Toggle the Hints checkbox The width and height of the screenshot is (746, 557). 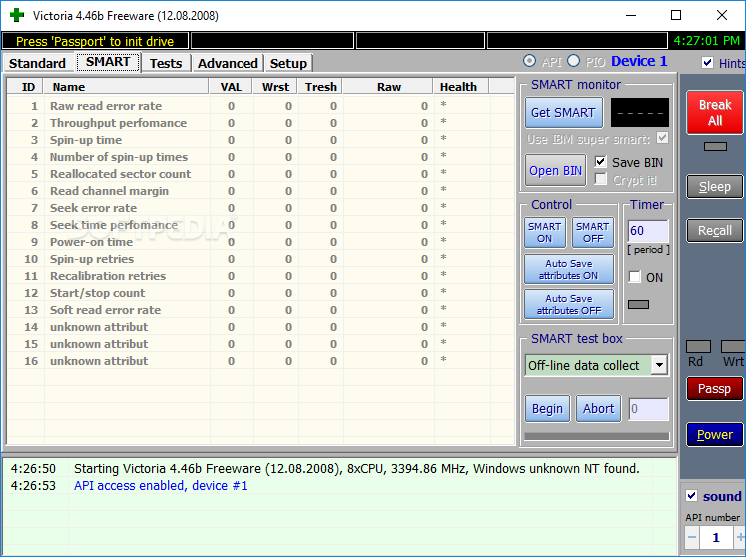[707, 63]
